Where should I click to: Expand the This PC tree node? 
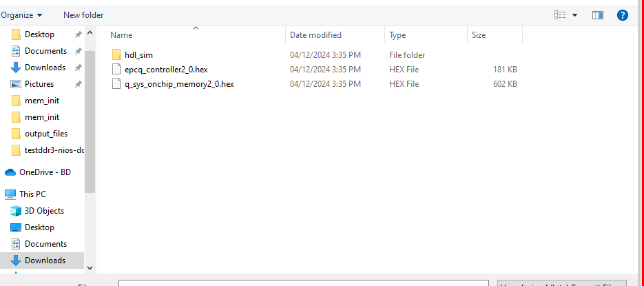coord(10,194)
